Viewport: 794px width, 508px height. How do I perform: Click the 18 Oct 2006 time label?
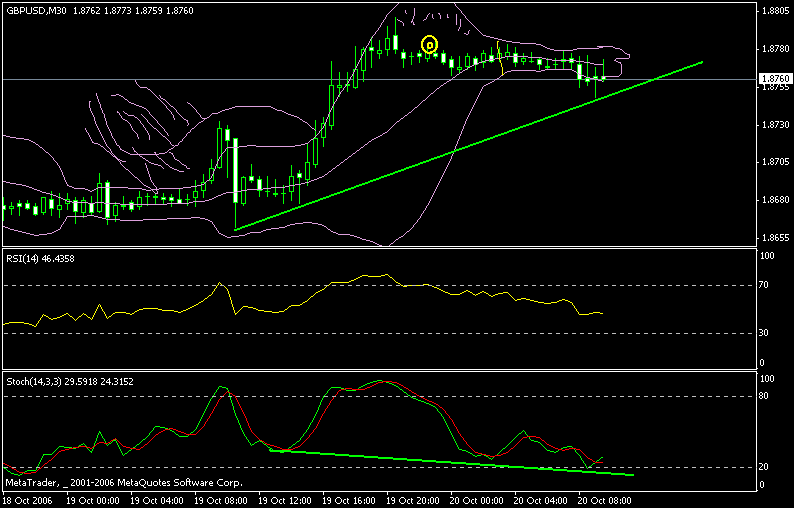coord(28,501)
